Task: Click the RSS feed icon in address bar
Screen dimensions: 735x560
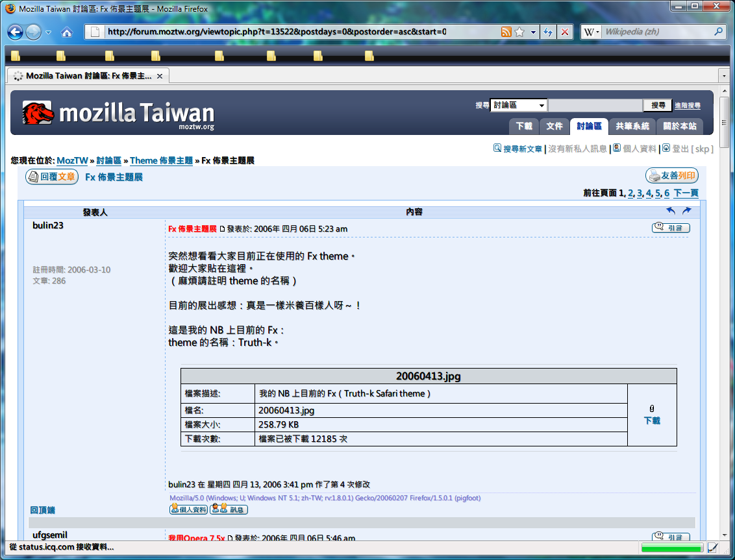Action: click(506, 32)
